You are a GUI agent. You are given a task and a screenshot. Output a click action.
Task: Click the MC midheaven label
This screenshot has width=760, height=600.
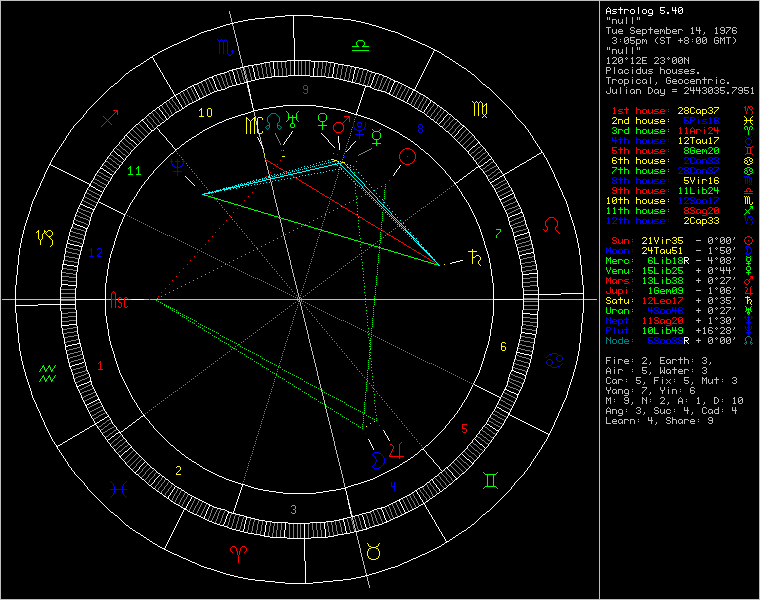254,126
